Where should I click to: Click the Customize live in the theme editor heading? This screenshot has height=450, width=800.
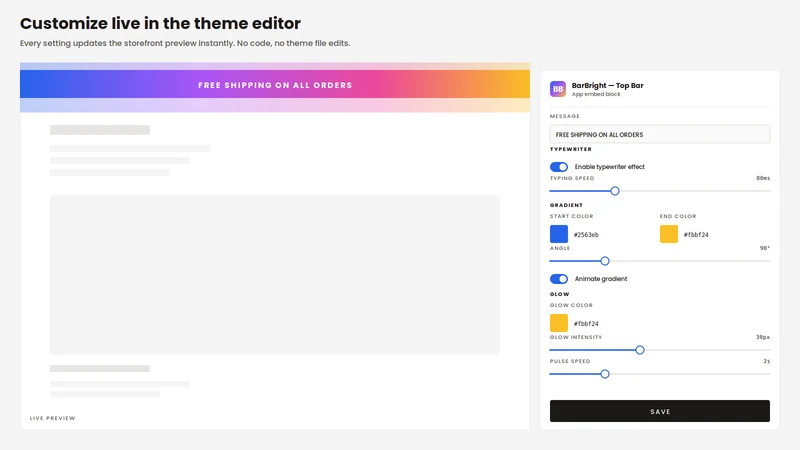[160, 23]
